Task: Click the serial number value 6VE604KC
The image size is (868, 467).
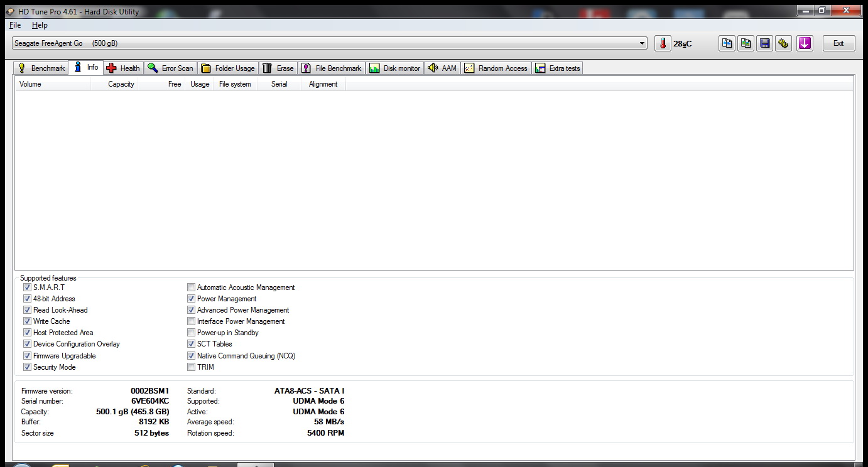Action: coord(150,401)
